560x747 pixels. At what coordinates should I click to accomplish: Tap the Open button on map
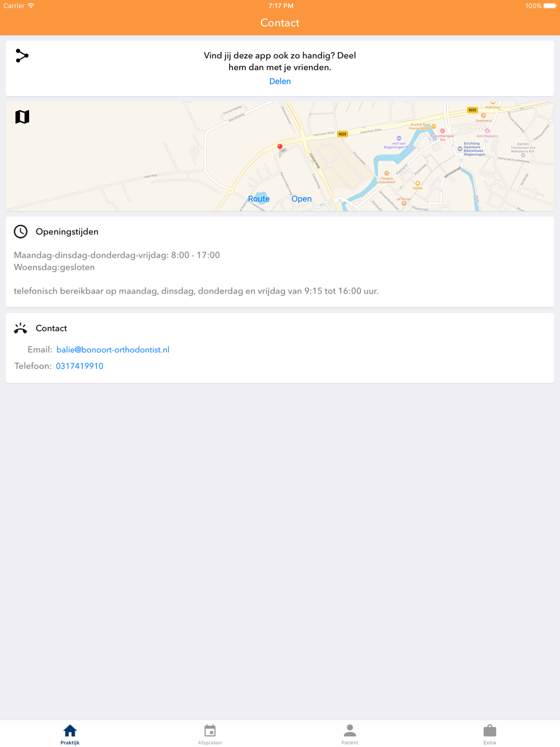coord(301,199)
